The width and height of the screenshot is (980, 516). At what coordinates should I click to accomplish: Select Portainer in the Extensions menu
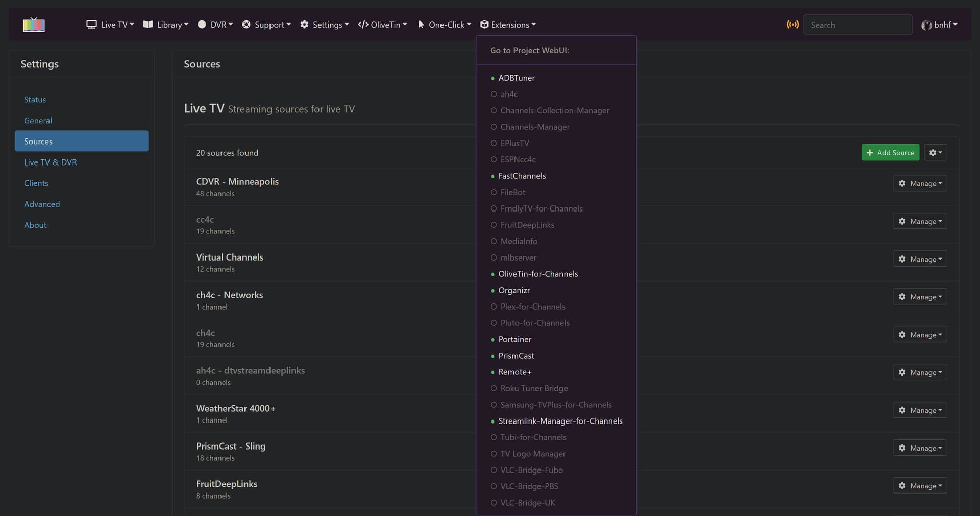(x=514, y=339)
